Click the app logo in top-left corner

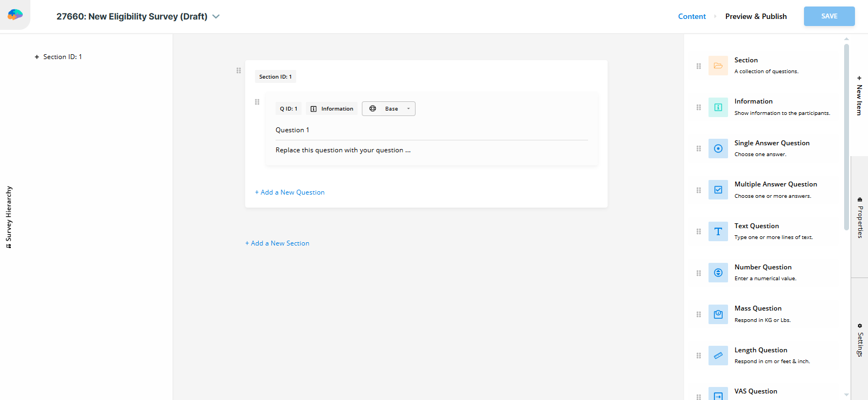[15, 15]
